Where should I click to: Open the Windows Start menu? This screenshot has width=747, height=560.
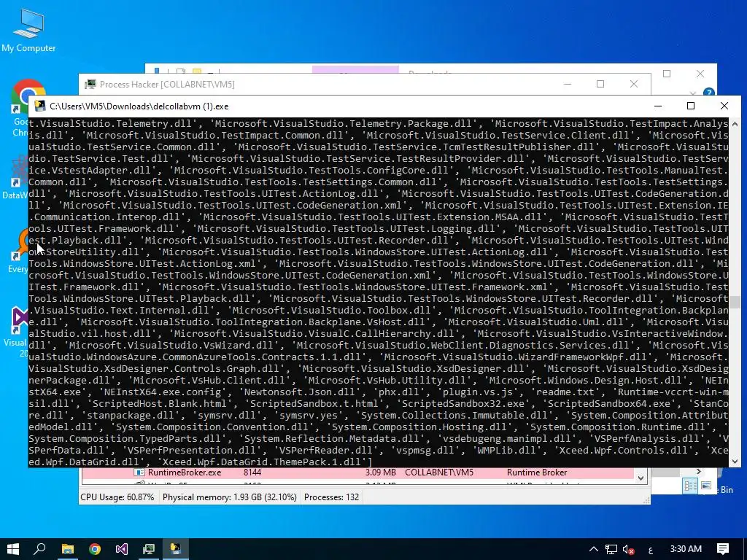pos(13,549)
